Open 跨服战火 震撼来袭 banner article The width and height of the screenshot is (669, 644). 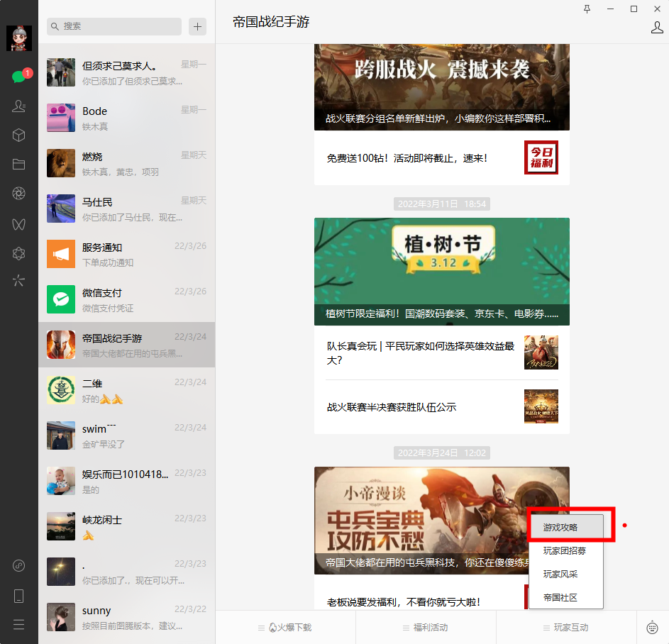[441, 87]
